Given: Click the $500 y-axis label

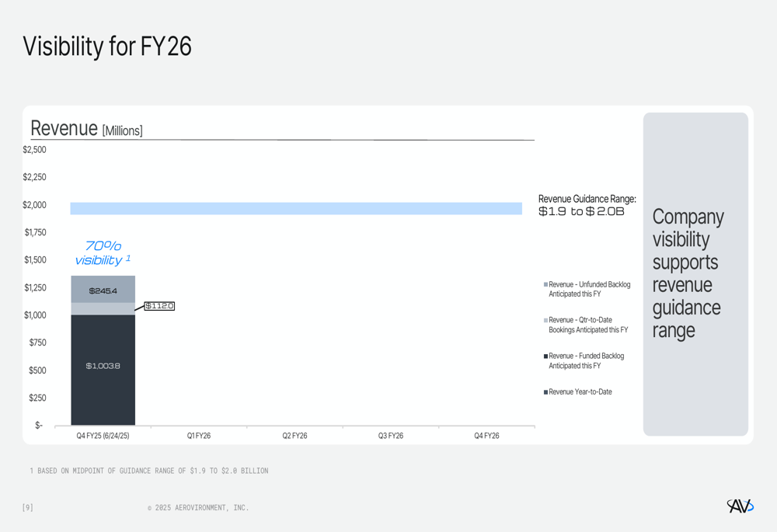Looking at the screenshot, I should click(37, 370).
